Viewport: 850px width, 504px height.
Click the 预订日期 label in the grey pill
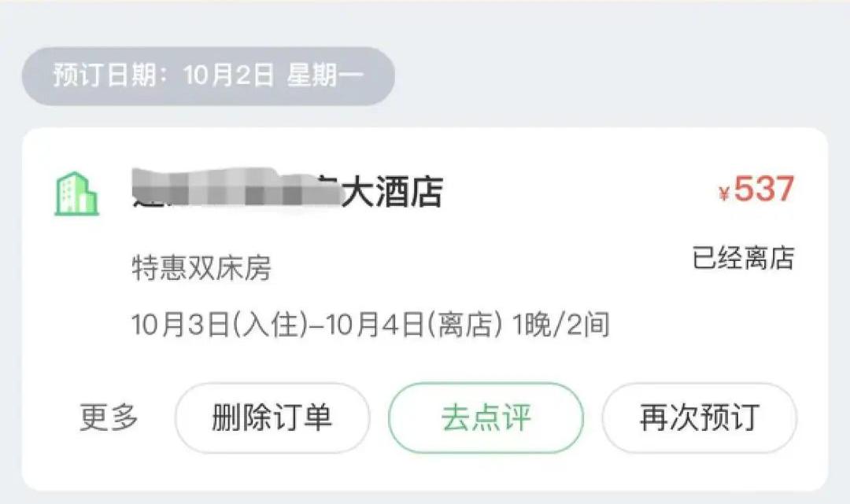pos(110,75)
